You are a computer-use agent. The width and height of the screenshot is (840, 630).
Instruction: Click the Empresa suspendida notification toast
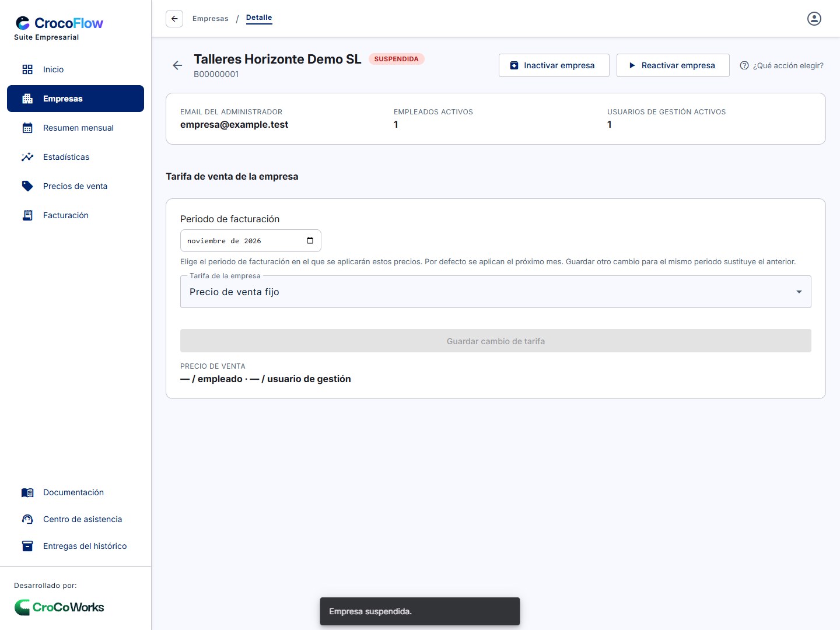tap(420, 611)
